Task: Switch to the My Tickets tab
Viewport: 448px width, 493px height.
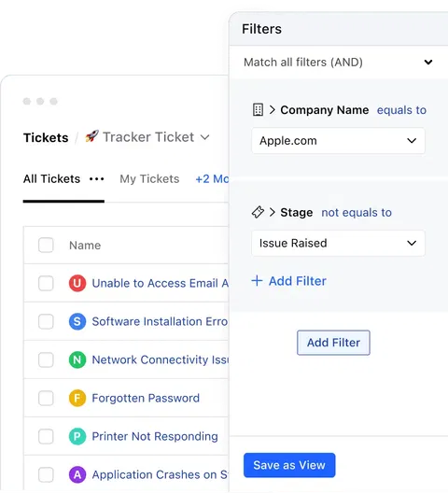Action: click(x=149, y=179)
